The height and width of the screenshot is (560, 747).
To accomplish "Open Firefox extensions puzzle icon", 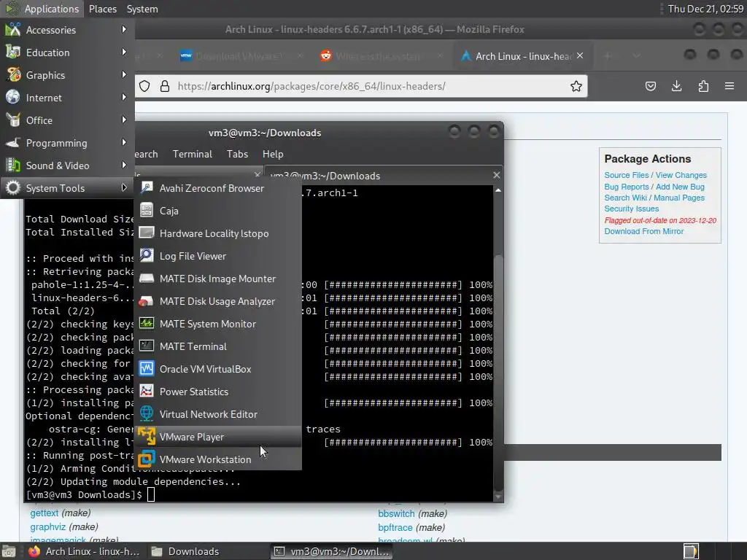I will [703, 86].
